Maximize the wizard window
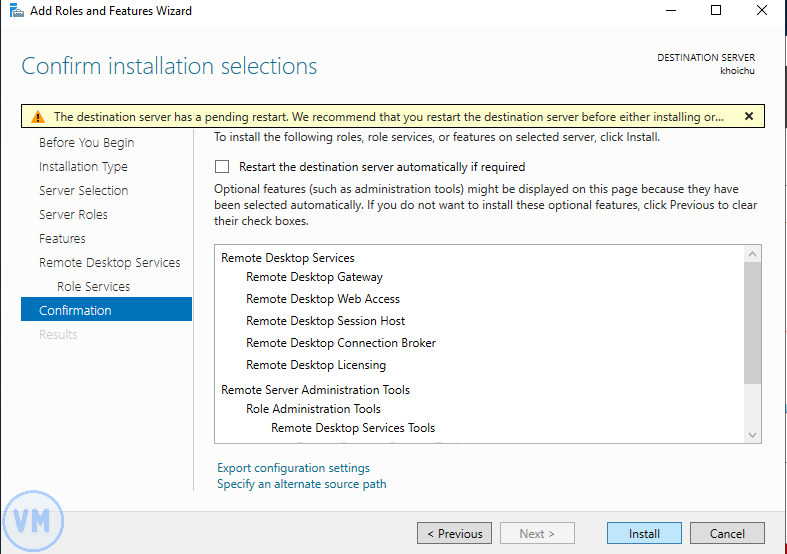This screenshot has width=787, height=554. pyautogui.click(x=716, y=11)
